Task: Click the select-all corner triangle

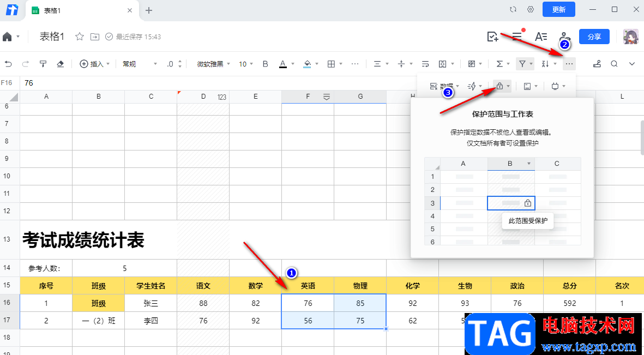Action: tap(14, 97)
